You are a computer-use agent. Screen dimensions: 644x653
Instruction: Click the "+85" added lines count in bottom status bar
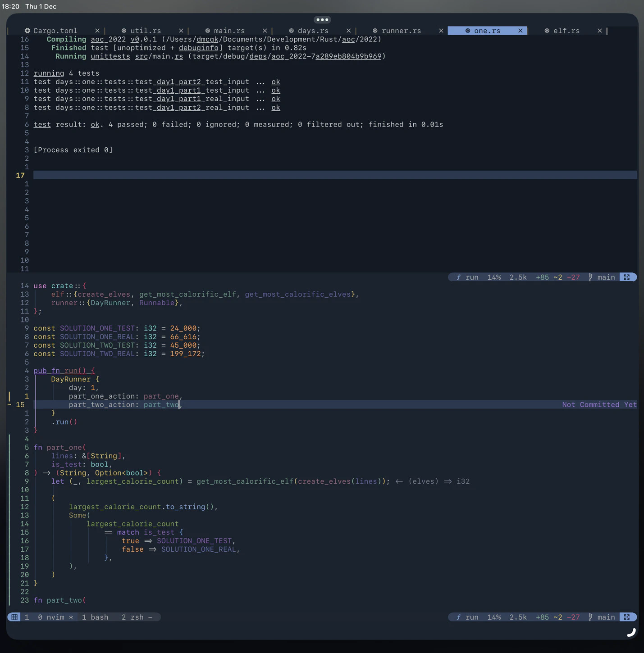tap(542, 617)
